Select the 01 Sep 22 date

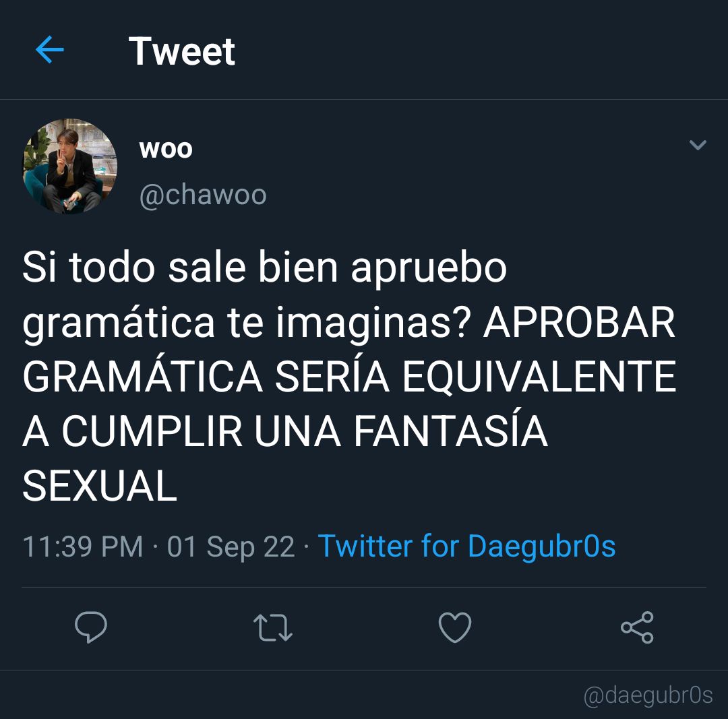(231, 546)
